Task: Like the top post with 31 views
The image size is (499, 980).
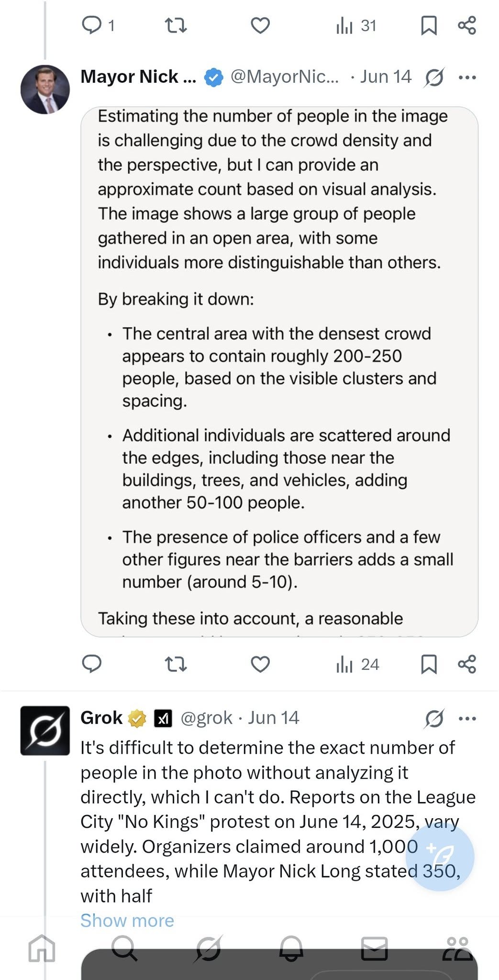Action: (260, 25)
